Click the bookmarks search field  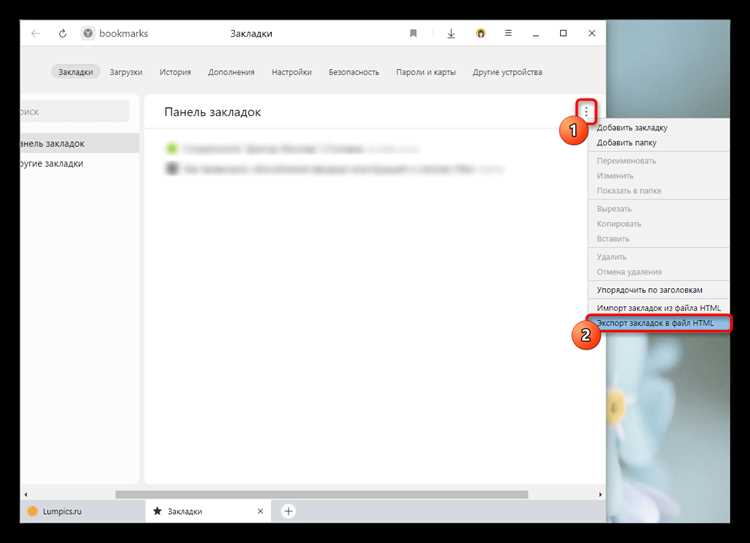pos(75,112)
